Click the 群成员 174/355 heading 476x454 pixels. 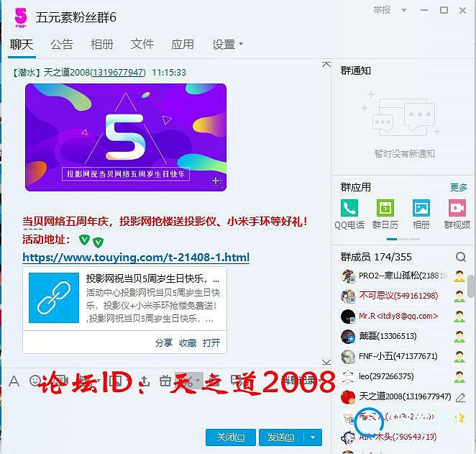pos(376,257)
